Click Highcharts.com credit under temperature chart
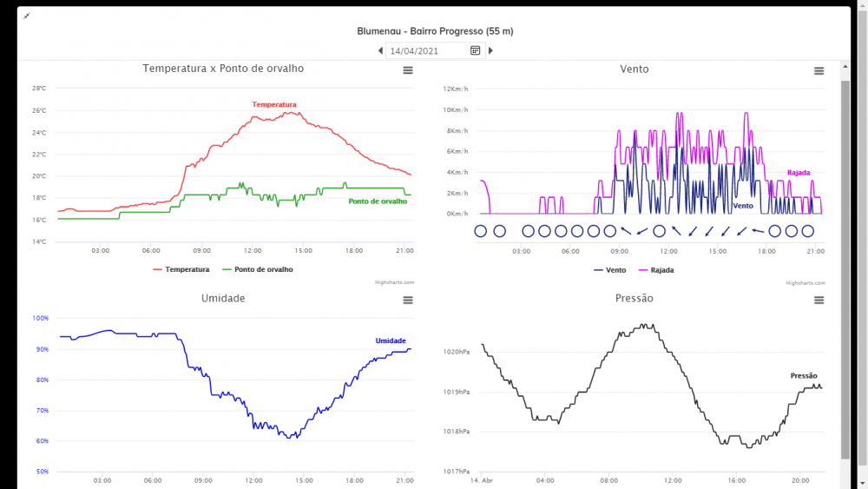Screen dimensions: 868x489 [394, 282]
